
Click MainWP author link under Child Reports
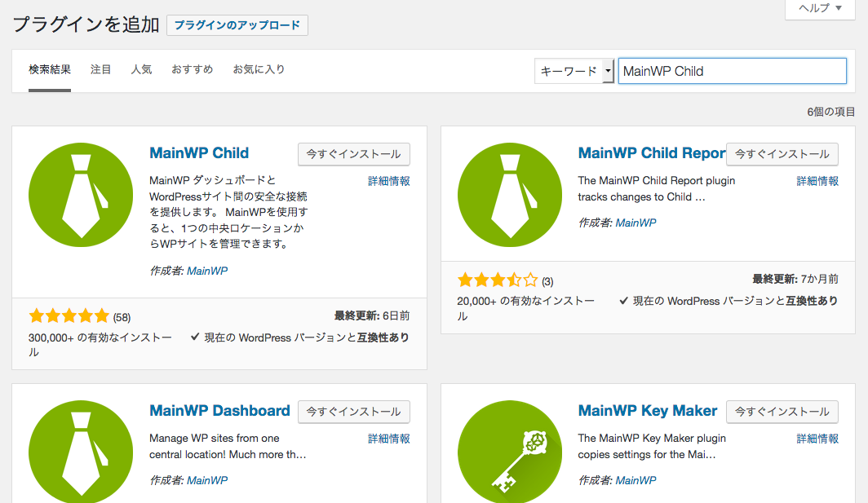[x=635, y=223]
